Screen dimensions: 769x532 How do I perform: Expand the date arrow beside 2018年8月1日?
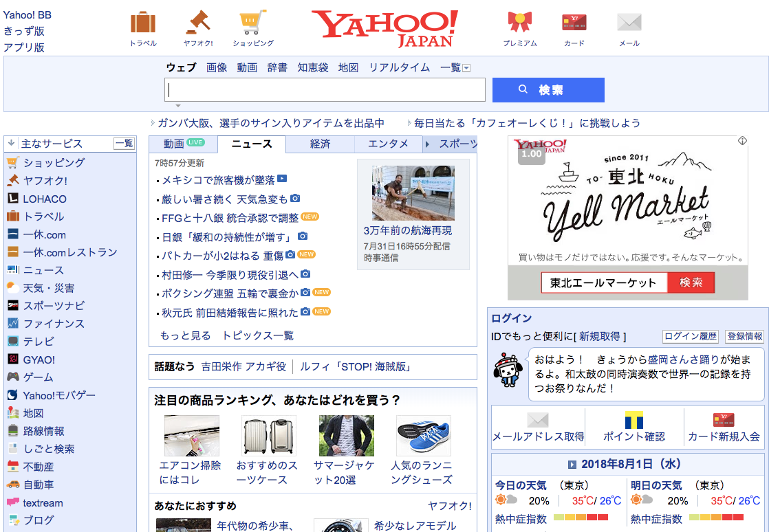point(572,465)
